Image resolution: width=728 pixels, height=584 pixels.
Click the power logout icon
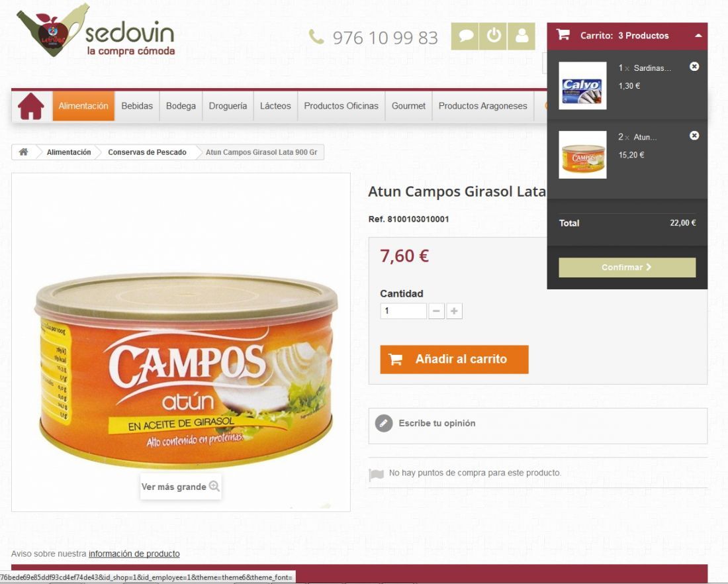[x=493, y=36]
